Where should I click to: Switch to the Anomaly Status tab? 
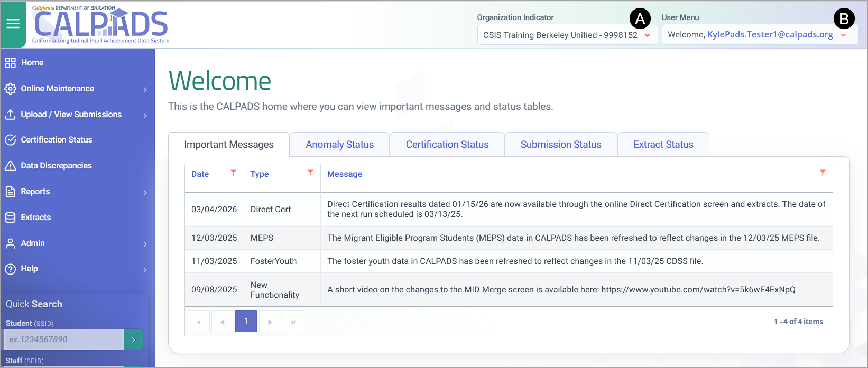click(x=340, y=145)
